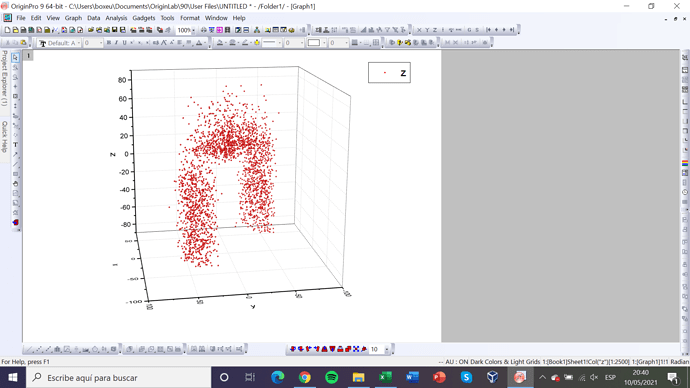The height and width of the screenshot is (388, 690).
Task: Pick the Arrow drawing tool
Action: click(15, 154)
